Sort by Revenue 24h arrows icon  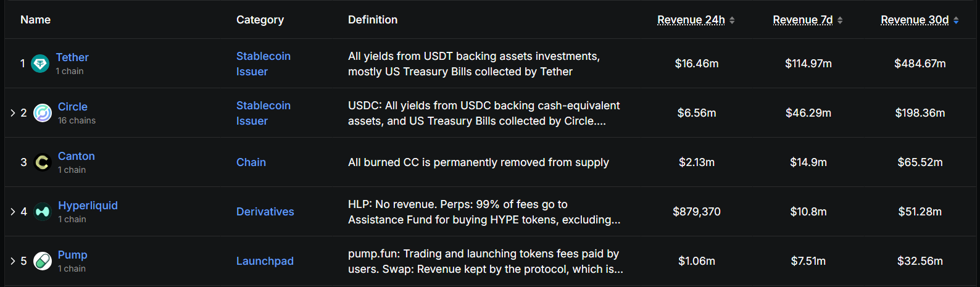[x=732, y=20]
